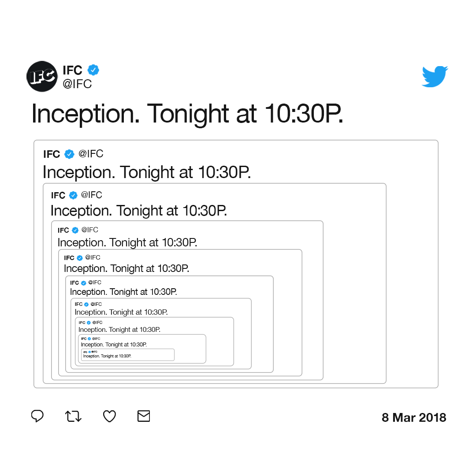Like the tweet with the heart icon
The width and height of the screenshot is (476, 476).
[x=109, y=416]
